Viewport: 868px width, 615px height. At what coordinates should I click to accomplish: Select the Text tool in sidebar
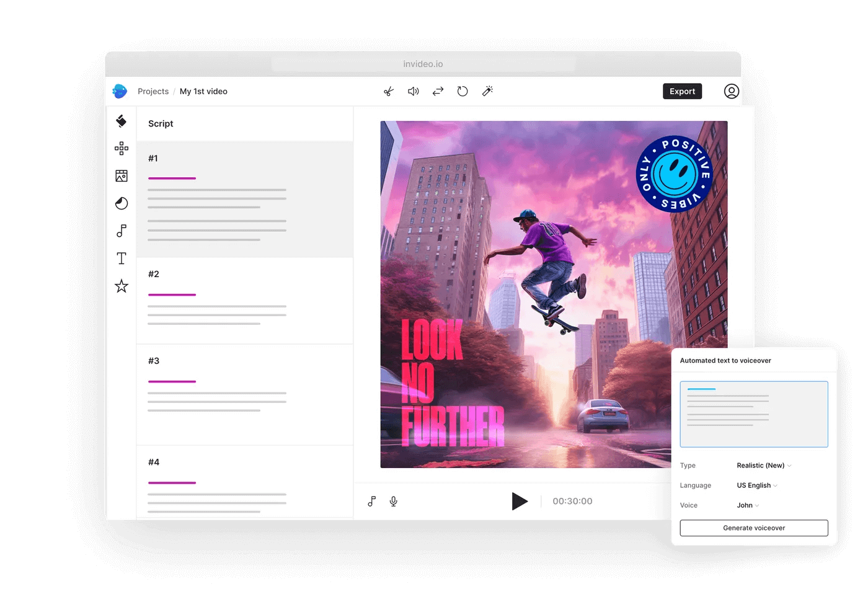122,259
